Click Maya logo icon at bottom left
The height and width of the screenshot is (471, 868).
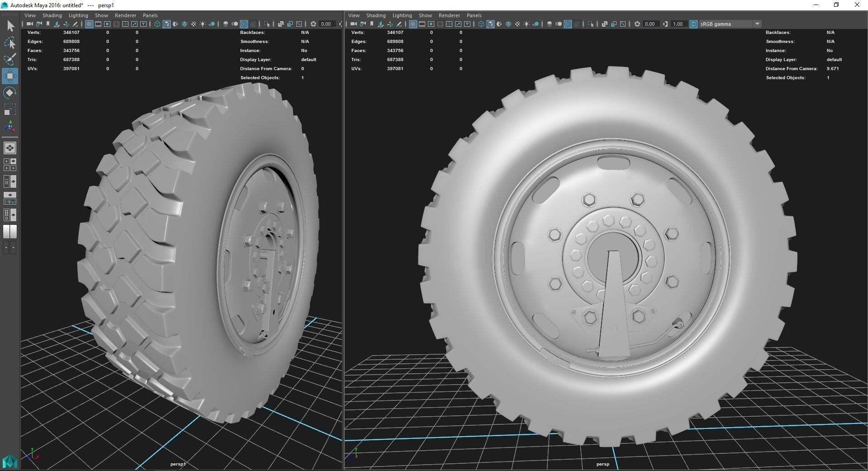click(10, 461)
